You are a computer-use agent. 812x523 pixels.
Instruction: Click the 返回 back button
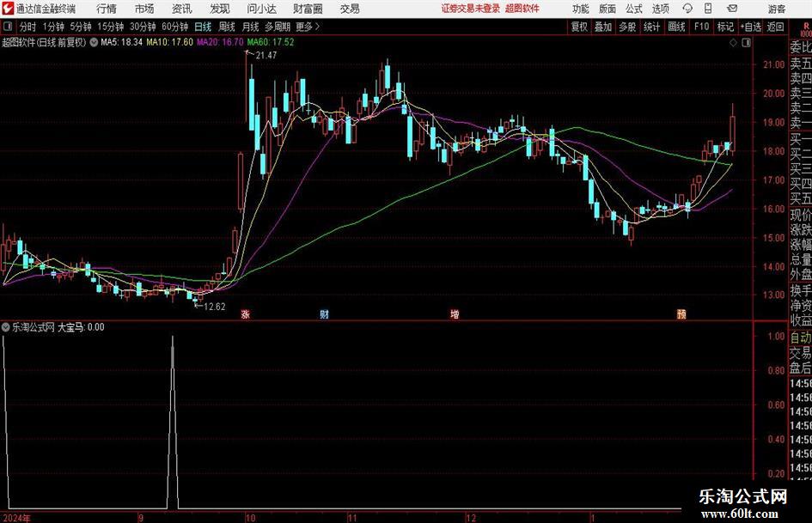tap(776, 27)
